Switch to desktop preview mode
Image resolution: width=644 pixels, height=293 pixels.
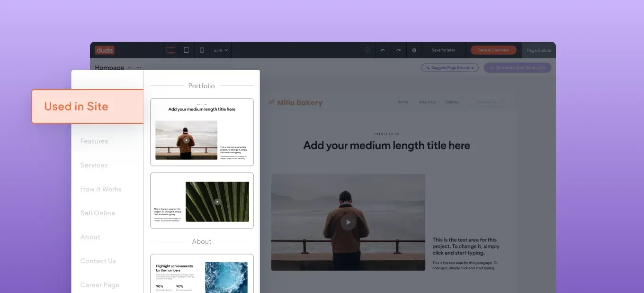[170, 50]
